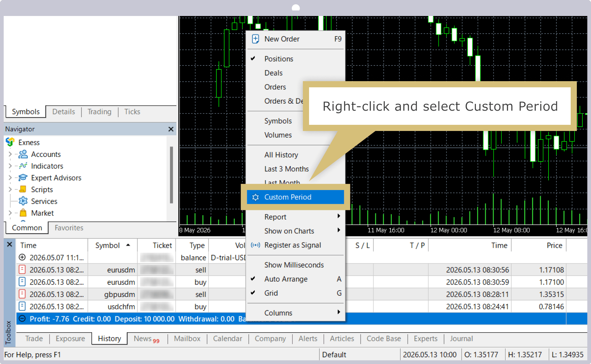591x364 pixels.
Task: Click the New Order plus icon
Action: tap(255, 39)
